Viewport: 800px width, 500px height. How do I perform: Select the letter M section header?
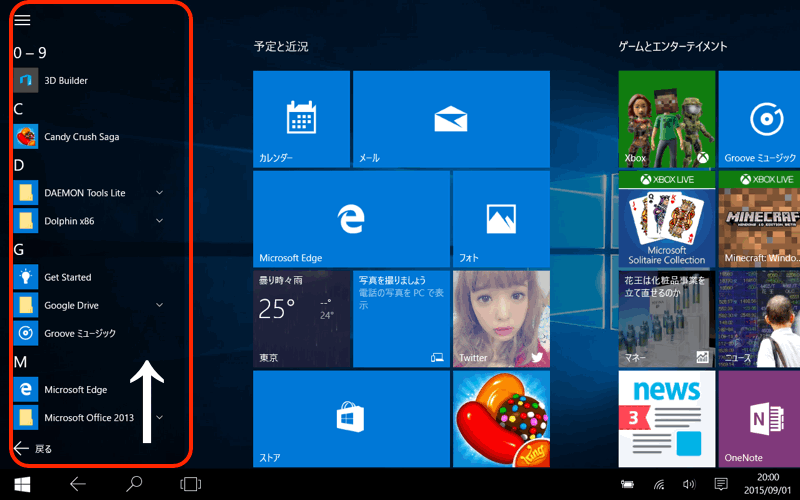20,361
